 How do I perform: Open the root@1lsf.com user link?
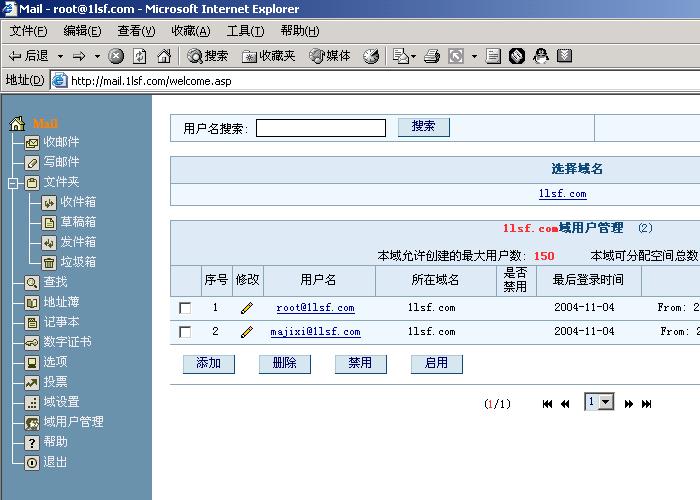[315, 308]
